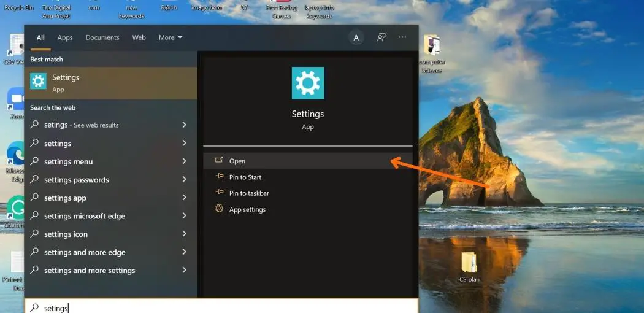Viewport: 644px width, 313px height.
Task: Select Pin to Start
Action: (308, 177)
